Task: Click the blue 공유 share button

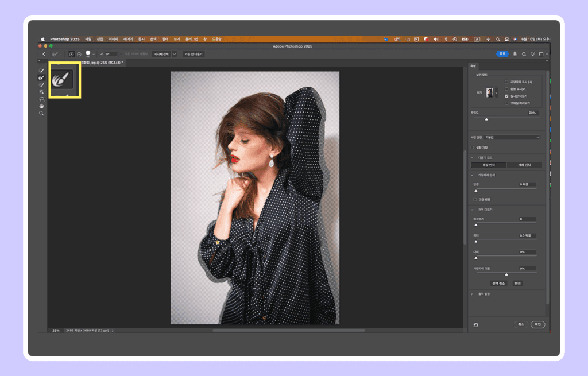Action: pyautogui.click(x=502, y=53)
